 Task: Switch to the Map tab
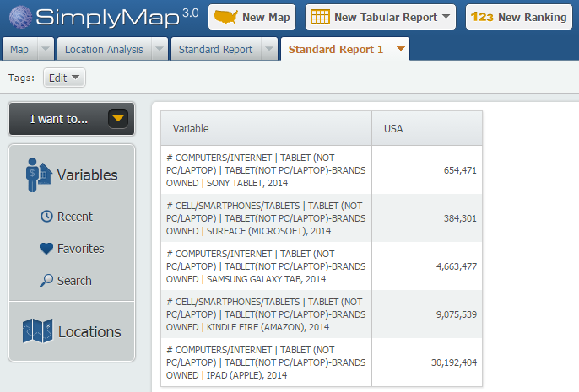coord(19,49)
